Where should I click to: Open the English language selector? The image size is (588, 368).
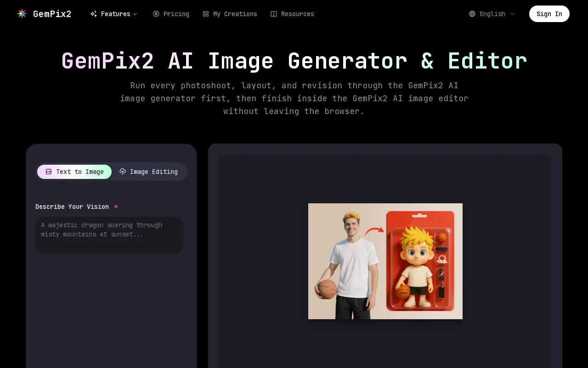pos(492,14)
